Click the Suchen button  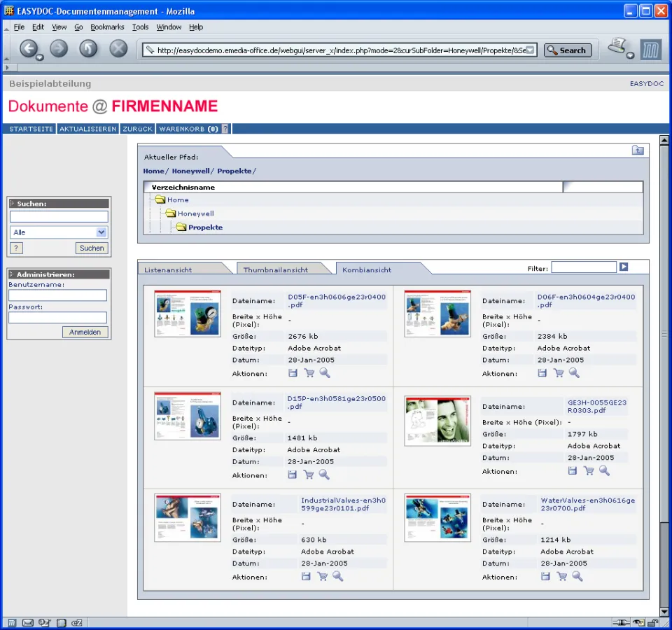pos(91,248)
